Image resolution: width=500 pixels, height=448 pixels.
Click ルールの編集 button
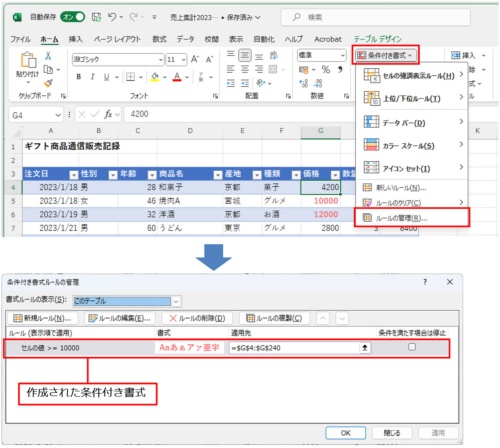tap(119, 318)
